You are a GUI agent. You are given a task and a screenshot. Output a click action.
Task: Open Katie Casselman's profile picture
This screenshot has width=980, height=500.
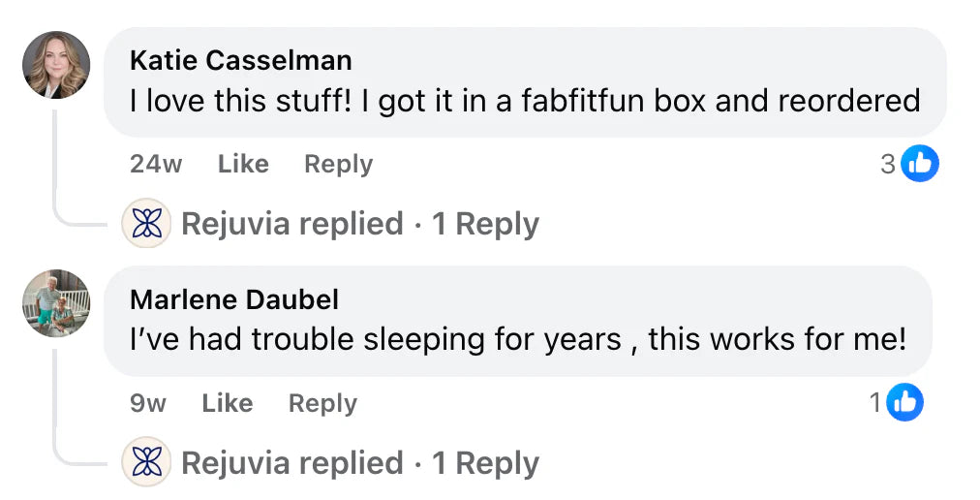[x=56, y=65]
